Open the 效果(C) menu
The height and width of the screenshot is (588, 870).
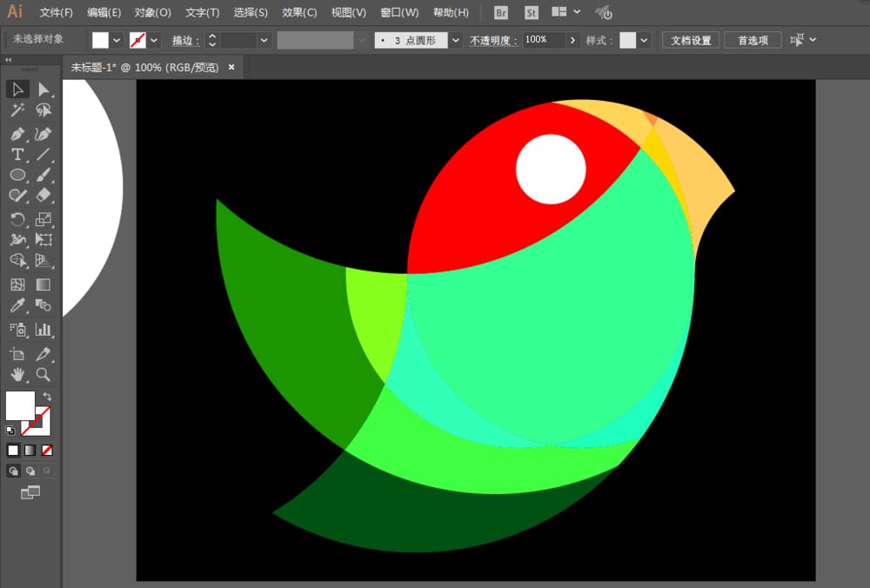(x=299, y=13)
